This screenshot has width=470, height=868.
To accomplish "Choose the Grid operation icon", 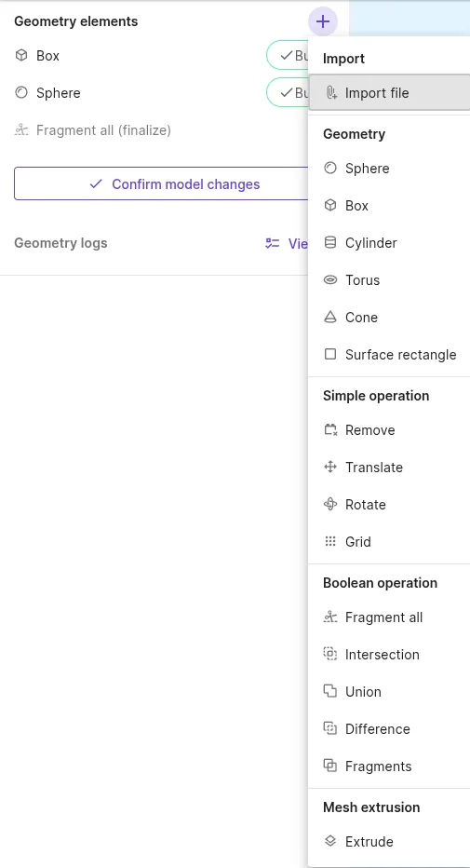I will 330,541.
